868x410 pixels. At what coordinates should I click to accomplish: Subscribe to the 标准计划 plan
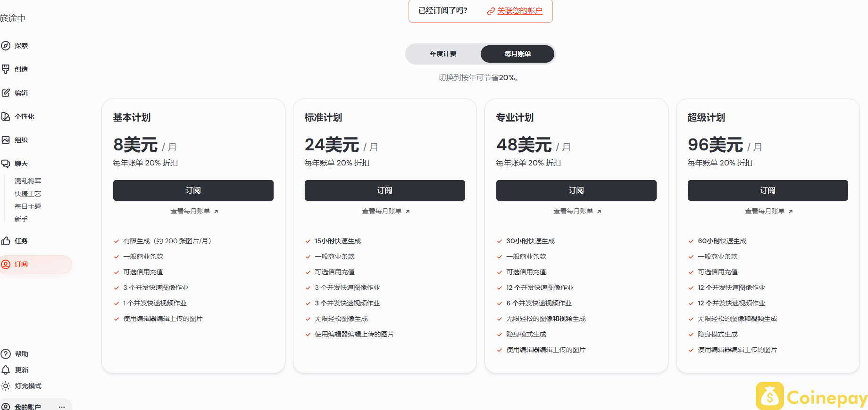click(385, 190)
